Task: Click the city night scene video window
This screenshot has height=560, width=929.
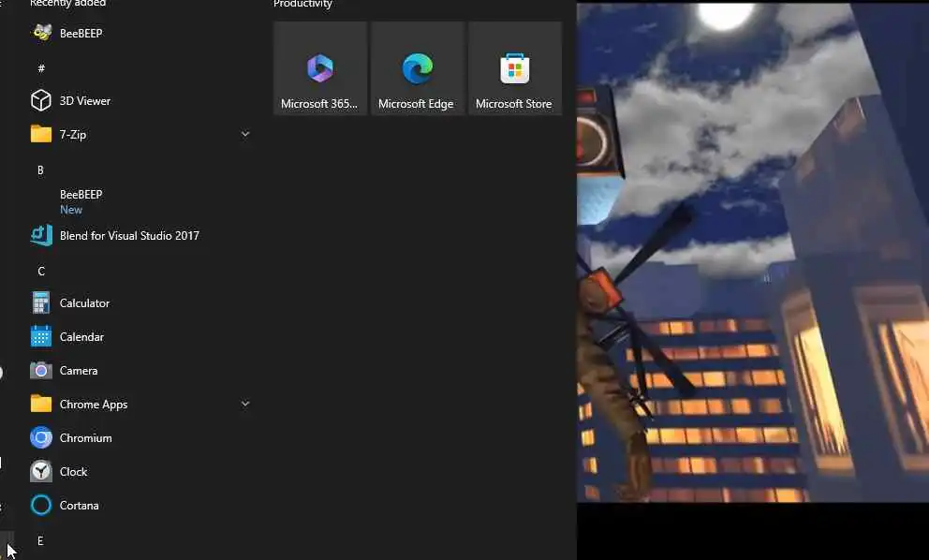Action: 752,252
